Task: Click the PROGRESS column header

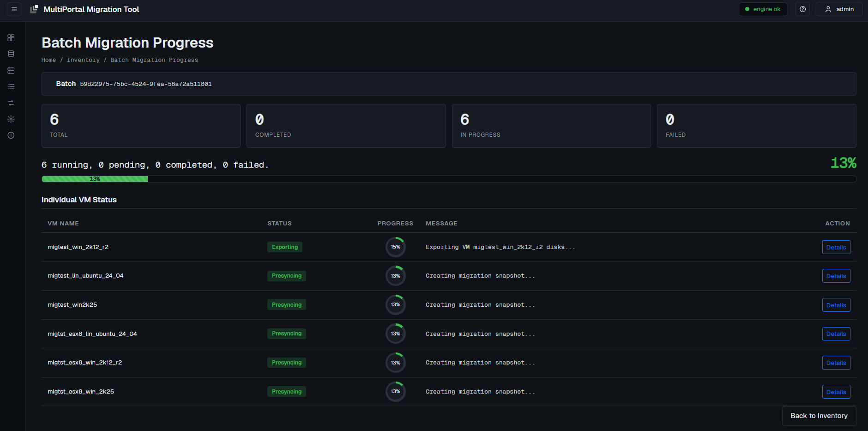Action: click(395, 224)
